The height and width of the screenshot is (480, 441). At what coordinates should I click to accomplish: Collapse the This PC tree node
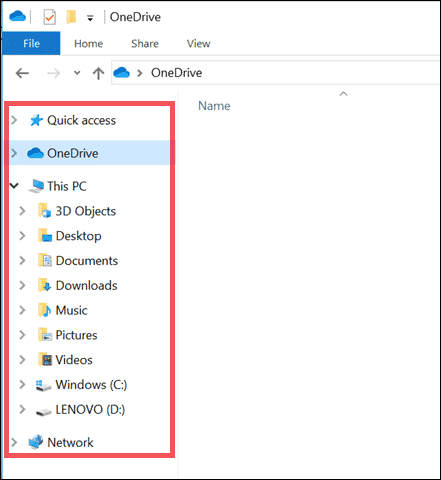click(14, 186)
